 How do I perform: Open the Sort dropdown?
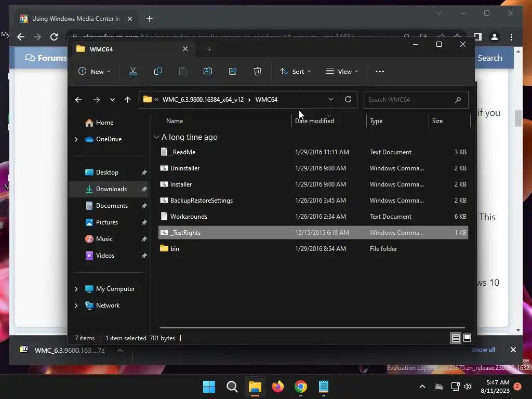click(295, 71)
